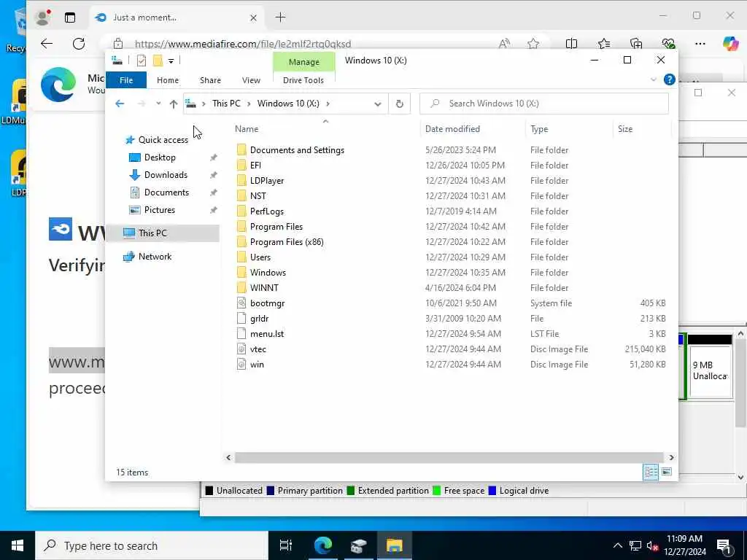This screenshot has height=560, width=747.
Task: Open Pictures in the navigation pane
Action: 160,210
